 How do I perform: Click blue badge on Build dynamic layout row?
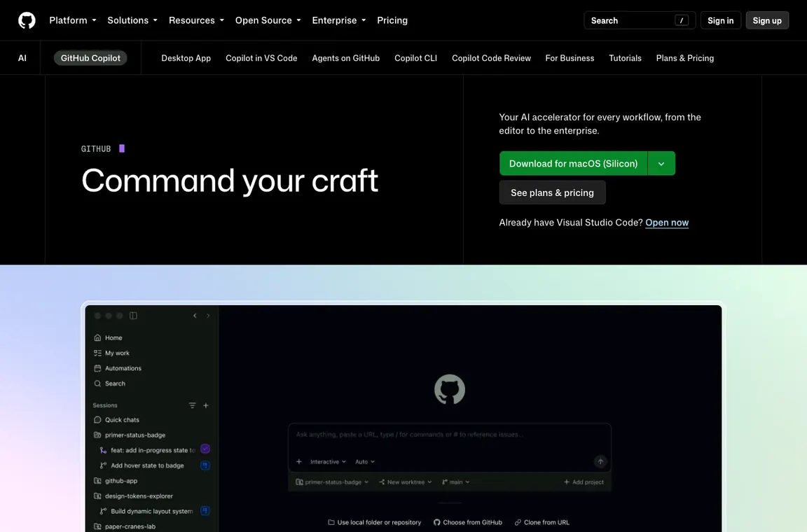205,511
